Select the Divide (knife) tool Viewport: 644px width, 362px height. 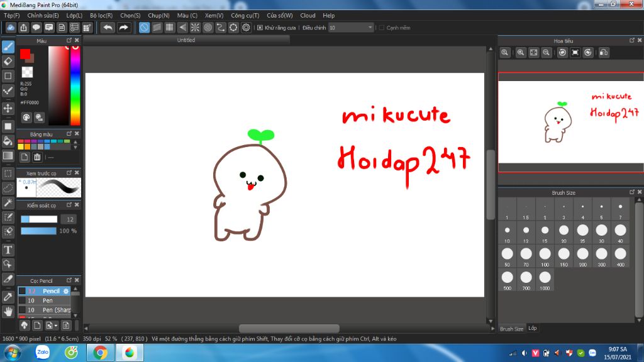click(8, 279)
